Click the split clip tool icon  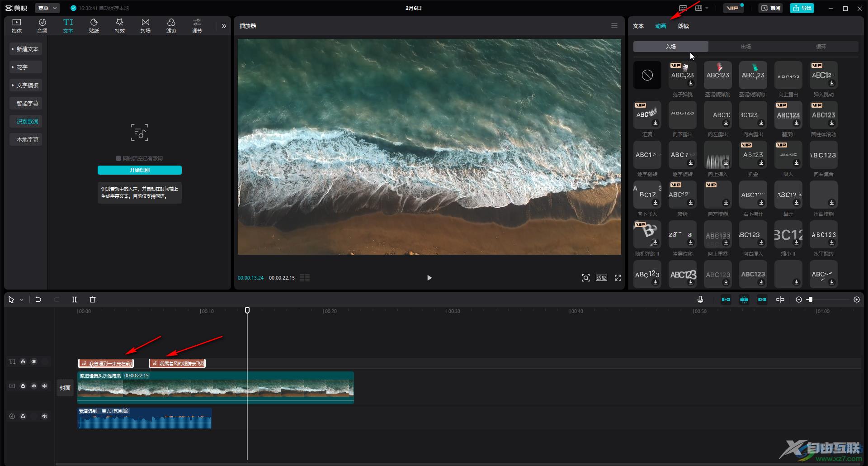coord(75,300)
